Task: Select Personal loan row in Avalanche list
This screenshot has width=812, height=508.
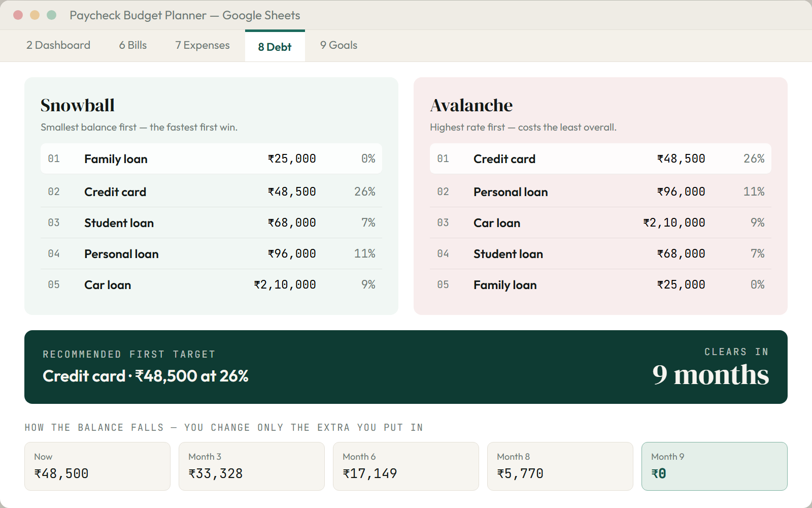Action: coord(600,192)
